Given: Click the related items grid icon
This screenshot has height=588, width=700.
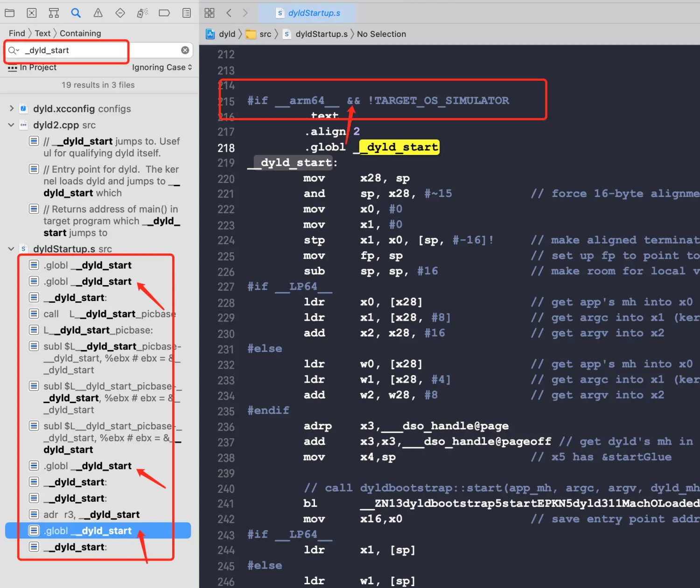Looking at the screenshot, I should (x=210, y=13).
